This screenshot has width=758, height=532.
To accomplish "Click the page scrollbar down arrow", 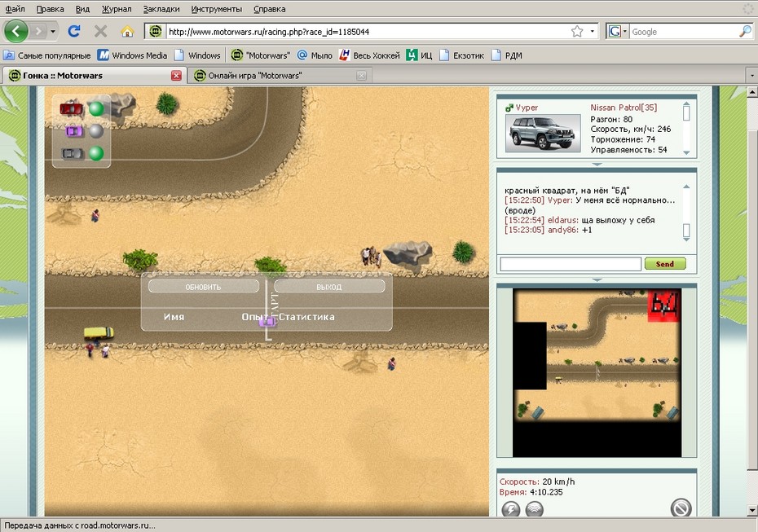I will (752, 510).
